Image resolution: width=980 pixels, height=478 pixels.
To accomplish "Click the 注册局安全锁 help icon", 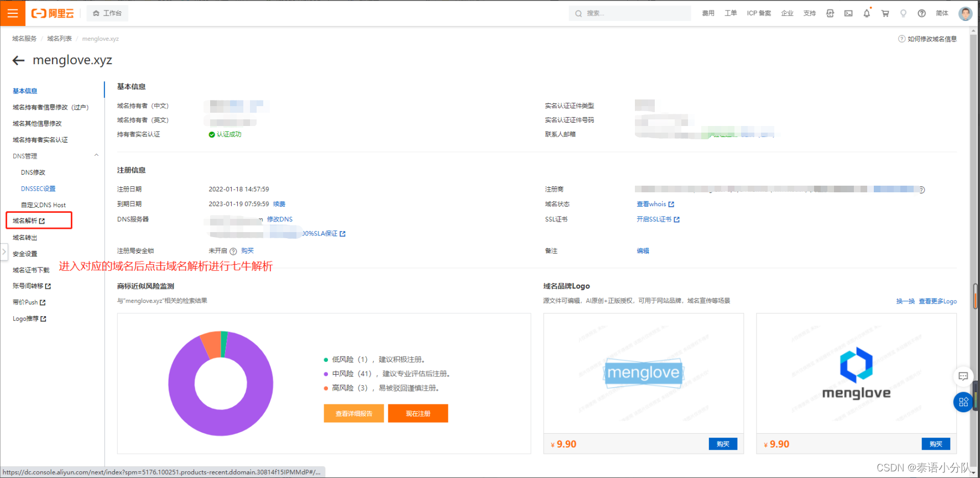I will coord(233,251).
